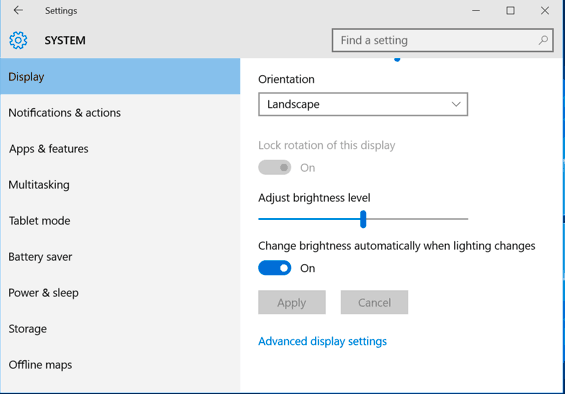Screen dimensions: 565x394
Task: Select Apps & features in sidebar
Action: coord(120,149)
